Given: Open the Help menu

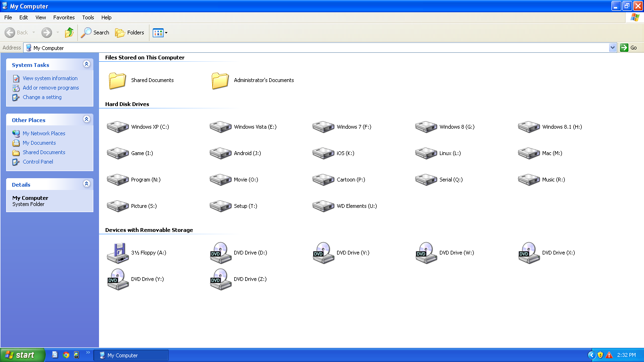Looking at the screenshot, I should tap(107, 17).
